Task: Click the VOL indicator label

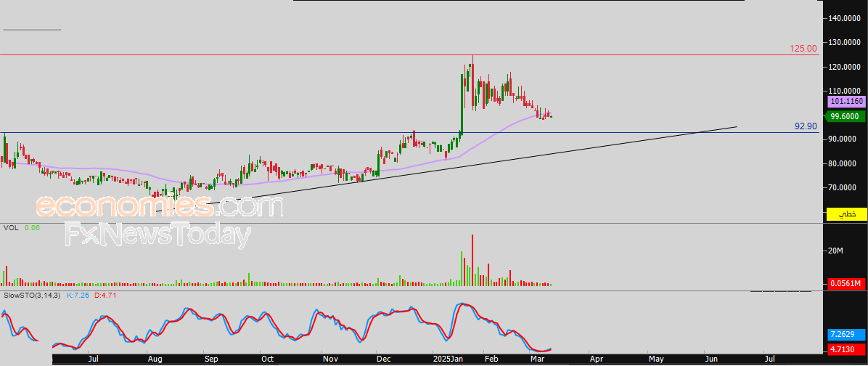Action: (x=11, y=228)
